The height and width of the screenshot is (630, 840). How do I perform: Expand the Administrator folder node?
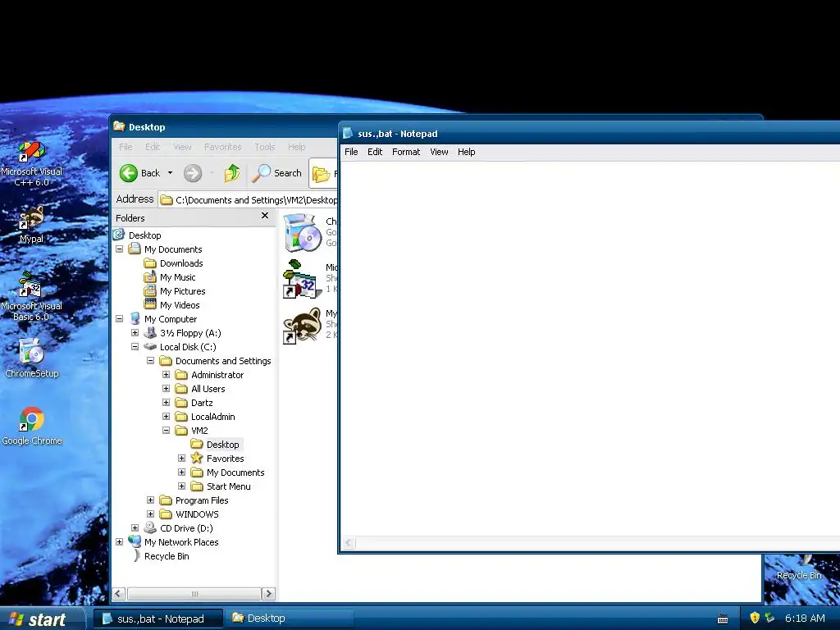pyautogui.click(x=166, y=374)
